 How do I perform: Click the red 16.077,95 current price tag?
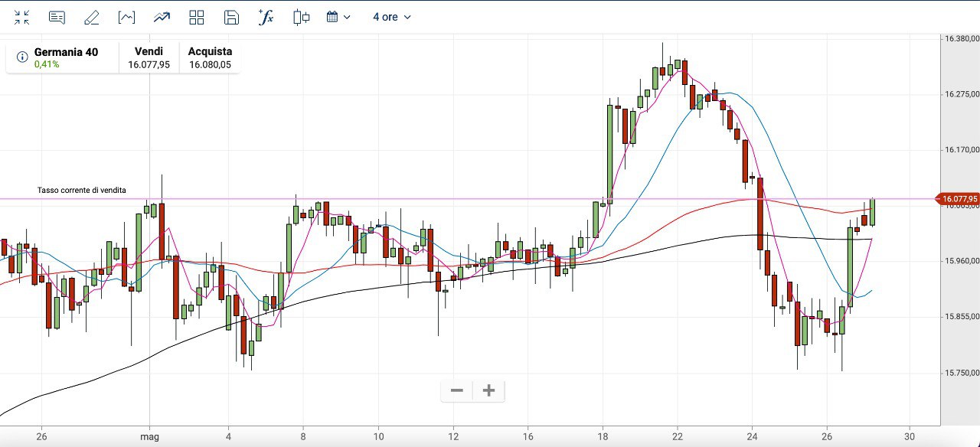click(957, 199)
